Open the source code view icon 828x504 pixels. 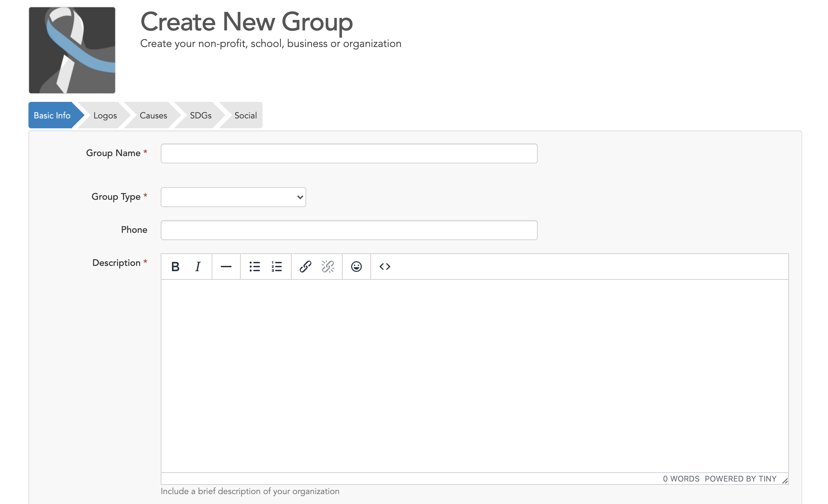click(385, 267)
